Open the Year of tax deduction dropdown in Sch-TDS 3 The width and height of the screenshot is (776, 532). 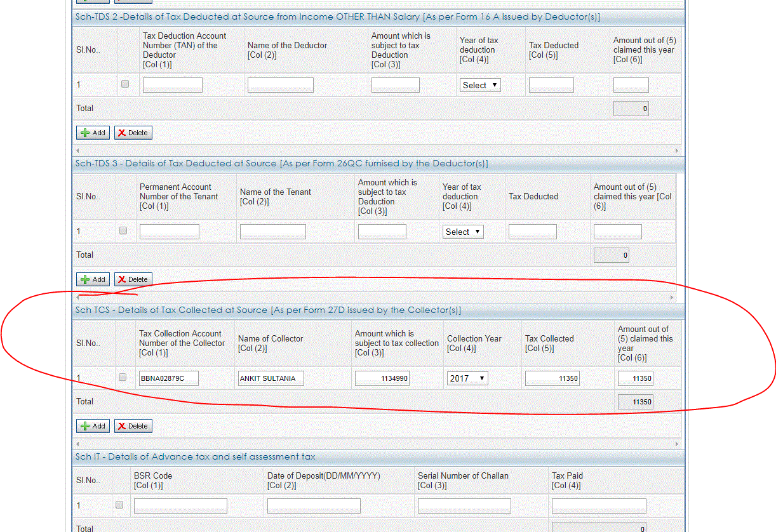click(x=462, y=231)
